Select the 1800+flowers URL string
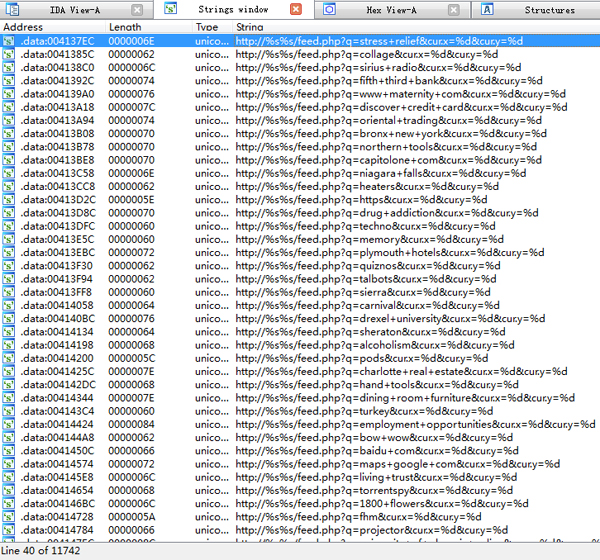The image size is (600, 560). tap(382, 504)
